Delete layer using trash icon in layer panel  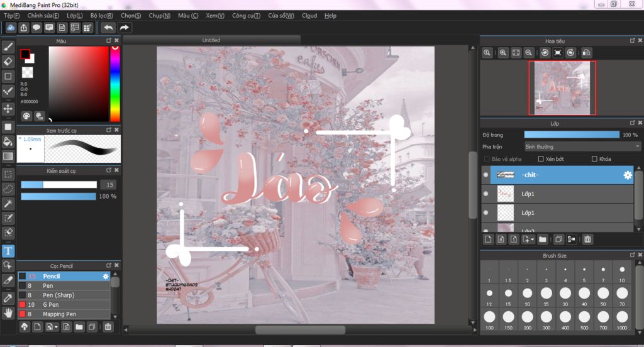[587, 240]
